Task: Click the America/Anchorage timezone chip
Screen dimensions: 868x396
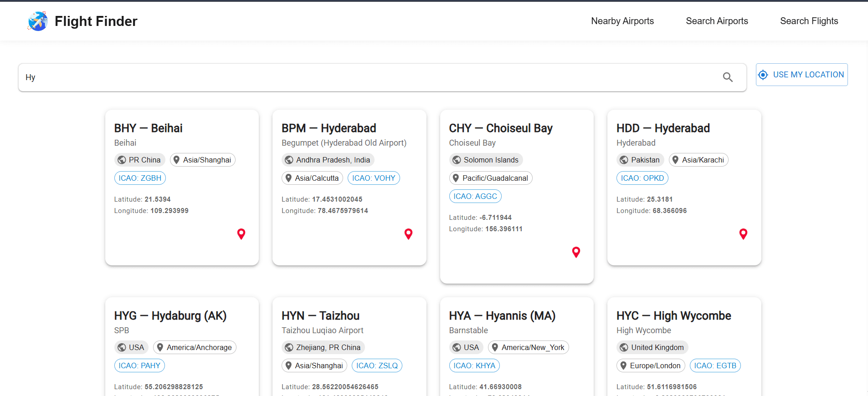Action: click(195, 347)
